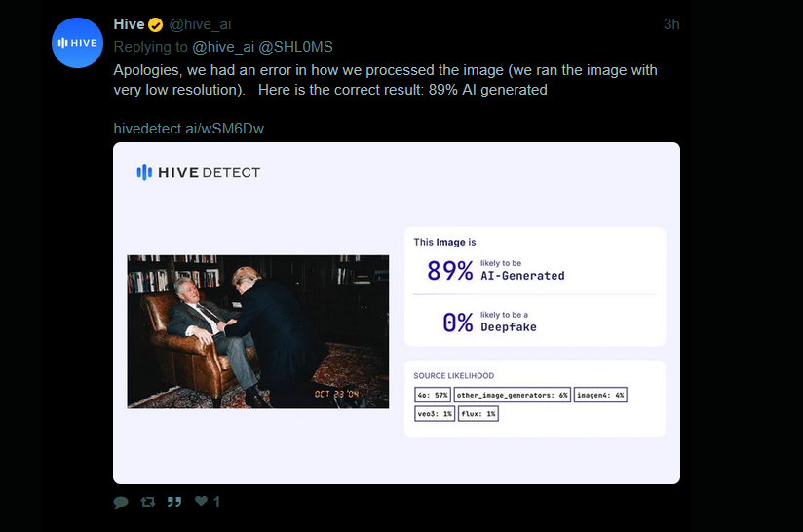Click the reply speech bubble icon
Viewport: 803px width, 532px height.
(121, 502)
